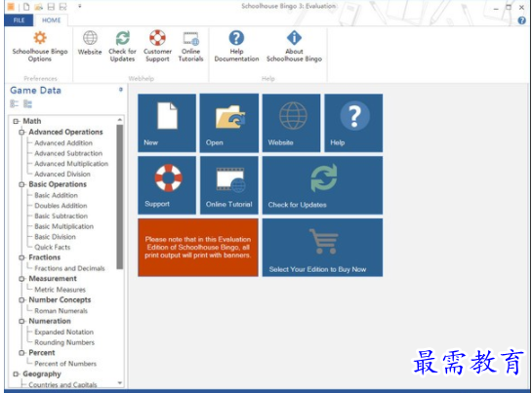Select Basic Multiplication in tree
This screenshot has width=532, height=393.
[63, 226]
